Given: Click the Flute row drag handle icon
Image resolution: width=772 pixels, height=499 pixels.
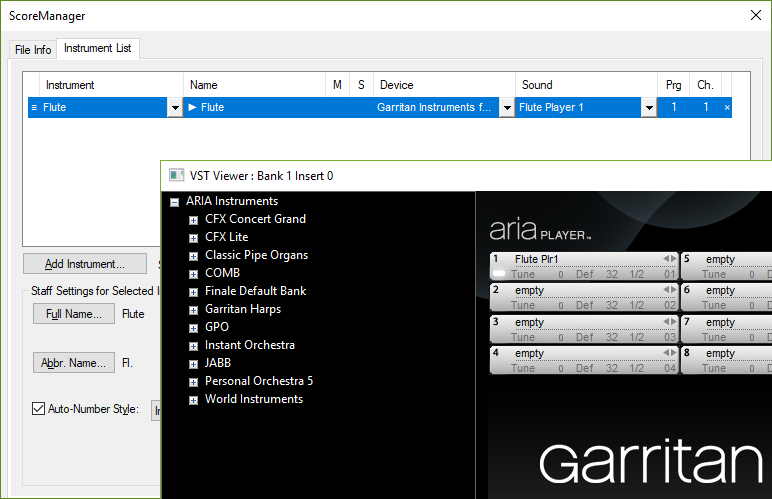Looking at the screenshot, I should [34, 107].
